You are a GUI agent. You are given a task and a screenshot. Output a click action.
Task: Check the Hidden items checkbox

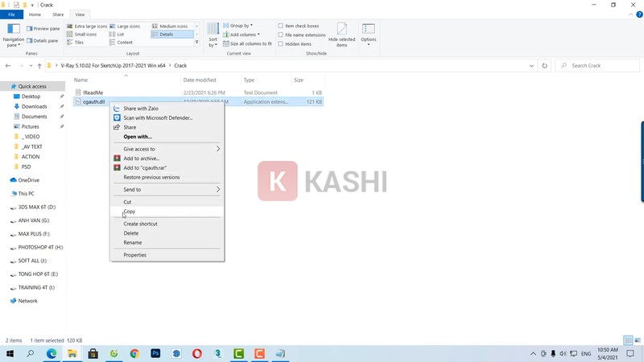[281, 43]
